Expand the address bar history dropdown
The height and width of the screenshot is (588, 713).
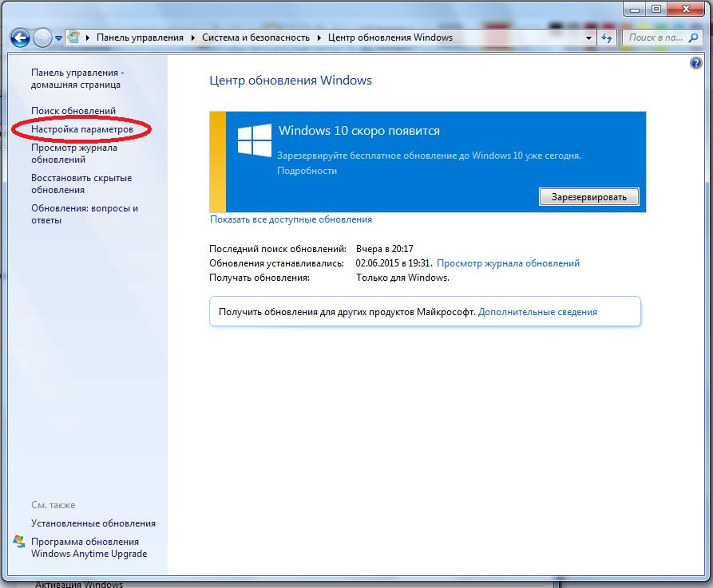pyautogui.click(x=589, y=37)
